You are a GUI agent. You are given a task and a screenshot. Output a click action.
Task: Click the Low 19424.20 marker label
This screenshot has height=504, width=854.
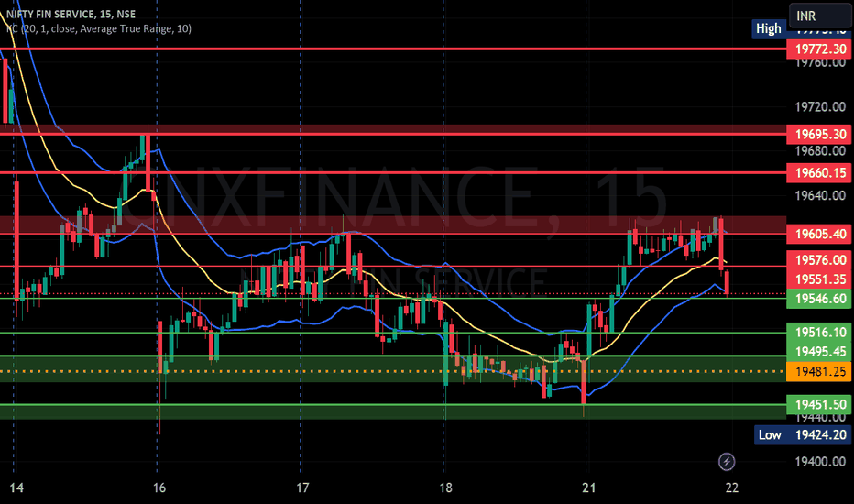click(x=804, y=434)
